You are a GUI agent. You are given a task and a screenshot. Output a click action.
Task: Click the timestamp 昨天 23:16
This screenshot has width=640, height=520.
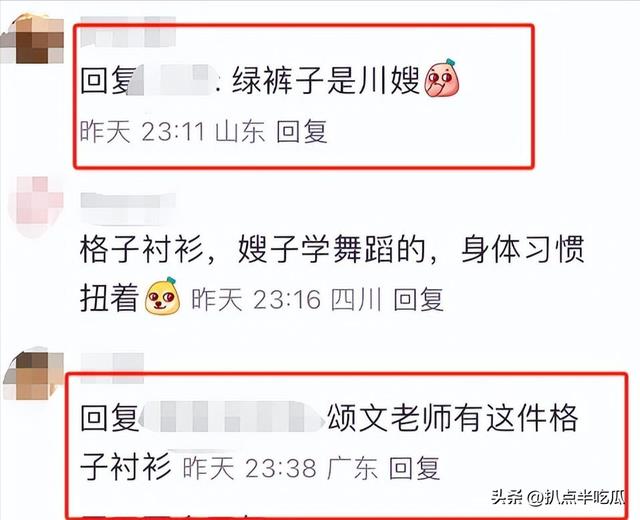click(x=256, y=300)
